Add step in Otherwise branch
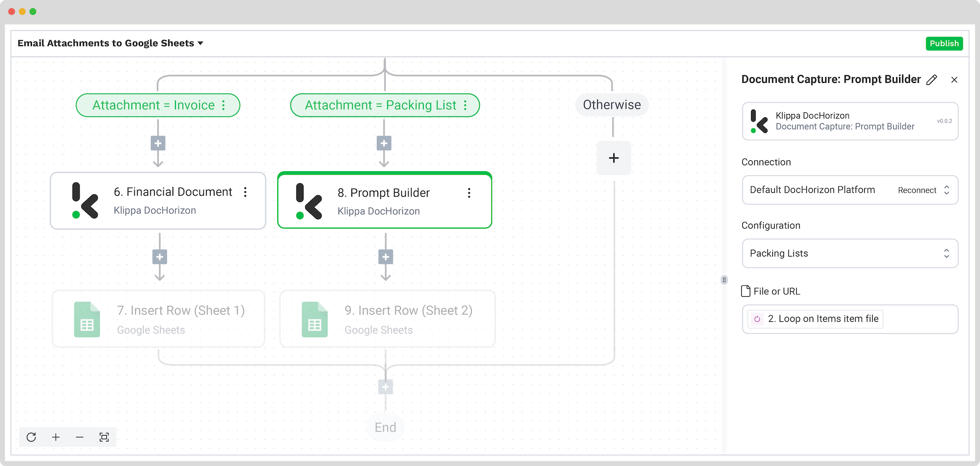The height and width of the screenshot is (466, 980). 614,158
